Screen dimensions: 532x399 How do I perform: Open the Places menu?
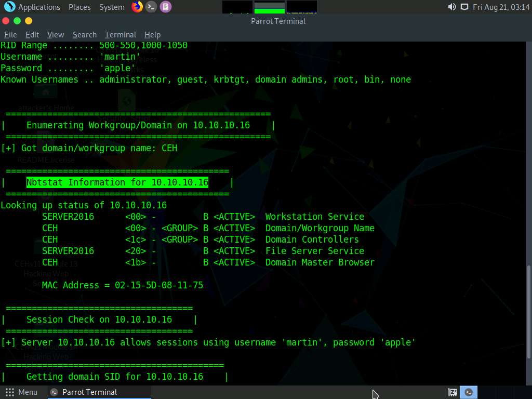click(x=79, y=7)
